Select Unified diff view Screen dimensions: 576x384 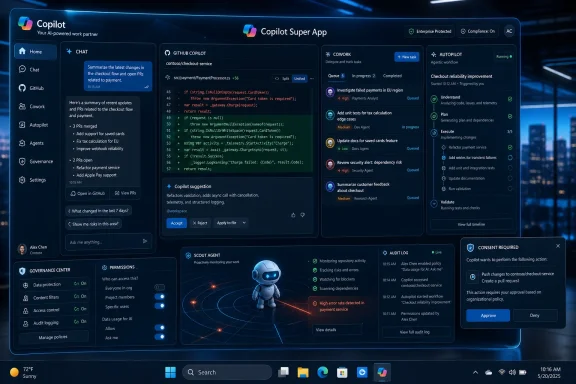point(299,78)
